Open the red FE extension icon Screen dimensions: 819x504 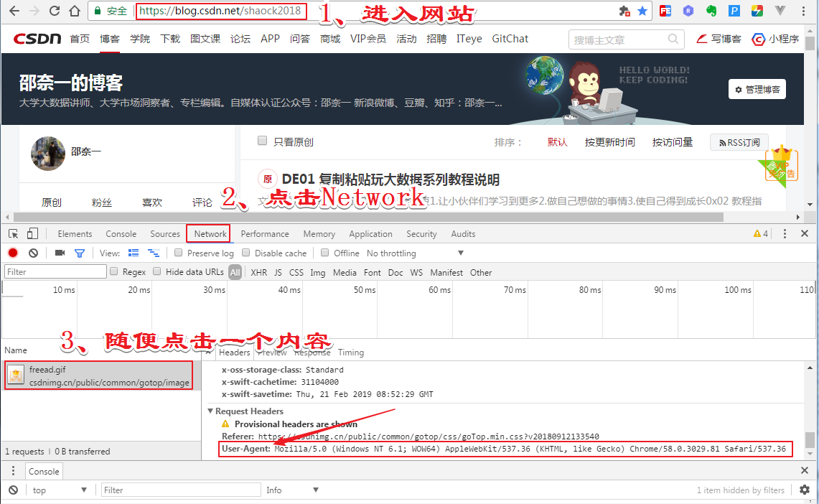pyautogui.click(x=665, y=11)
